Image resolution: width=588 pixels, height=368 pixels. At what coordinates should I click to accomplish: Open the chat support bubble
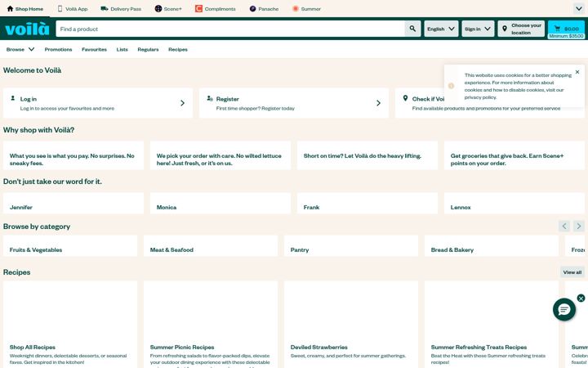[564, 309]
